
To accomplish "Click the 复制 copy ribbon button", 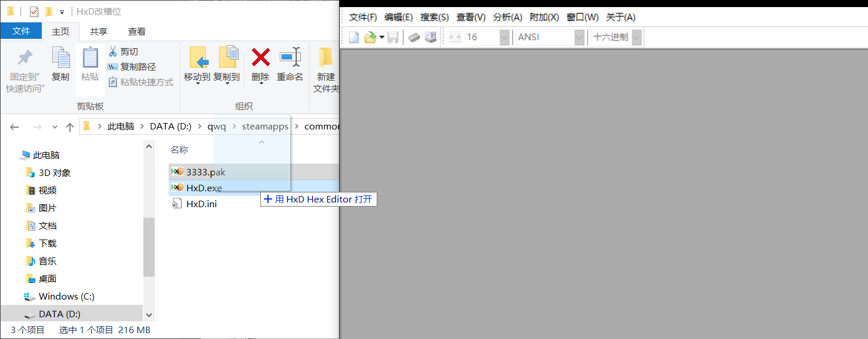I will tap(61, 64).
